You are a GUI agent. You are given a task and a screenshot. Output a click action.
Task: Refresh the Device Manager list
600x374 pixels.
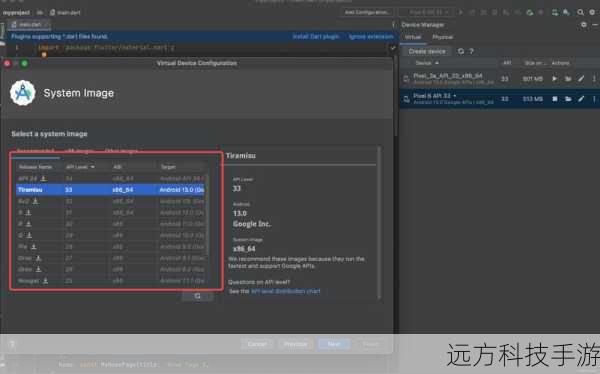tap(461, 51)
